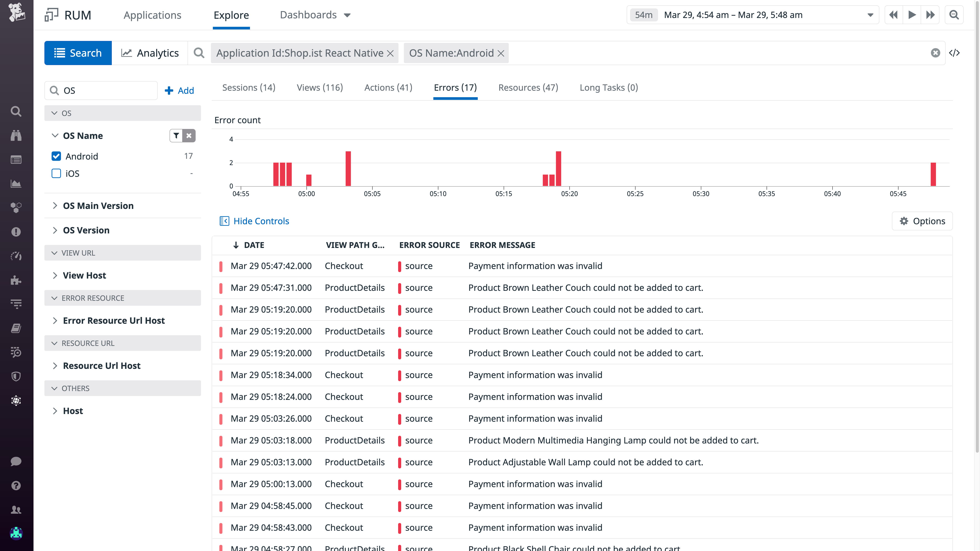The width and height of the screenshot is (980, 551).
Task: Open the Watchdog binoculars icon in sidebar
Action: tap(16, 136)
